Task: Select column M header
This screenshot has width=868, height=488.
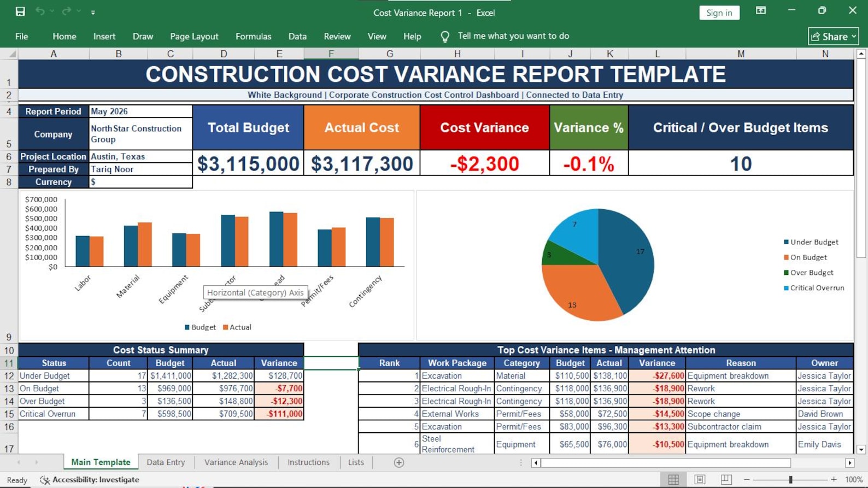Action: [741, 54]
